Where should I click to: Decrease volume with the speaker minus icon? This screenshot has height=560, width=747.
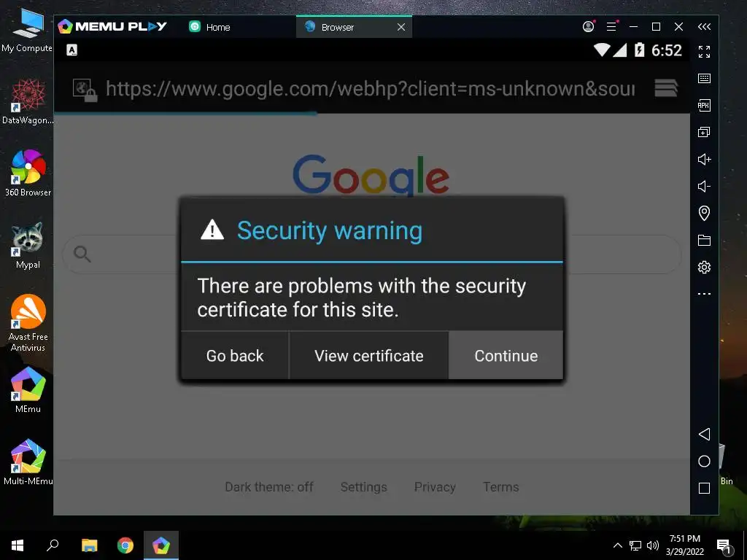(704, 186)
